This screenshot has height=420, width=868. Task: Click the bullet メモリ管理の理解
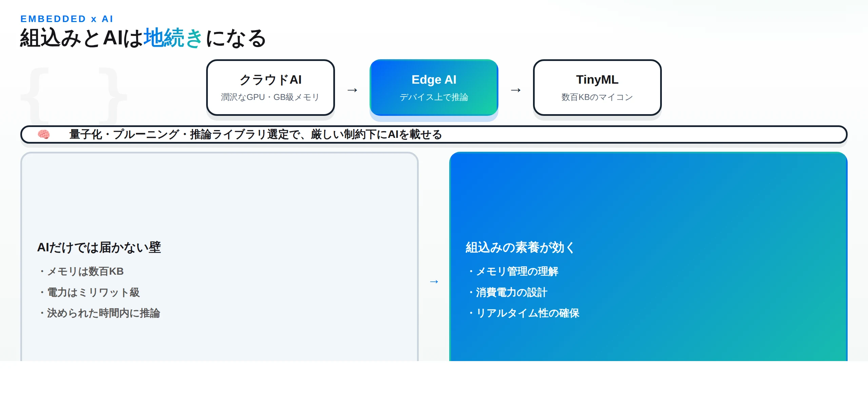(x=513, y=271)
